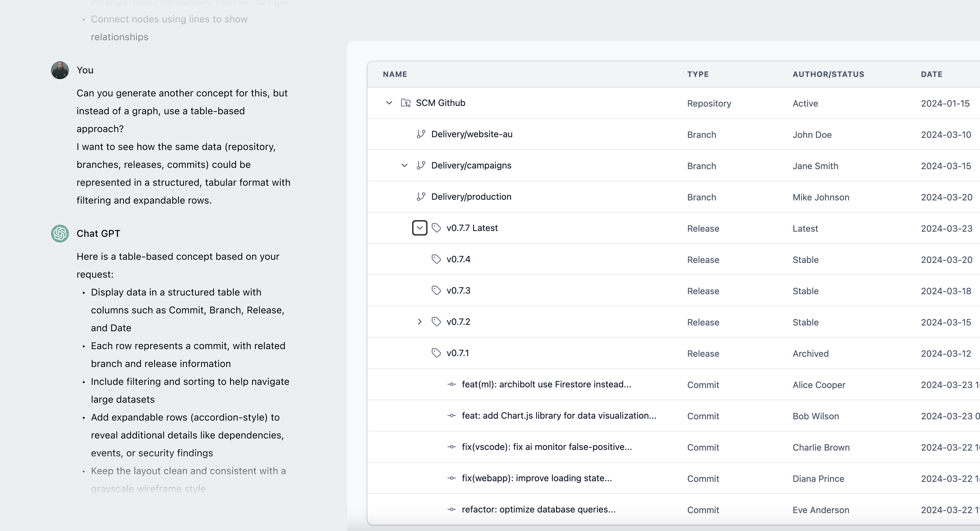The height and width of the screenshot is (531, 980).
Task: Select refactor: optimize database queries commit
Action: tap(538, 509)
